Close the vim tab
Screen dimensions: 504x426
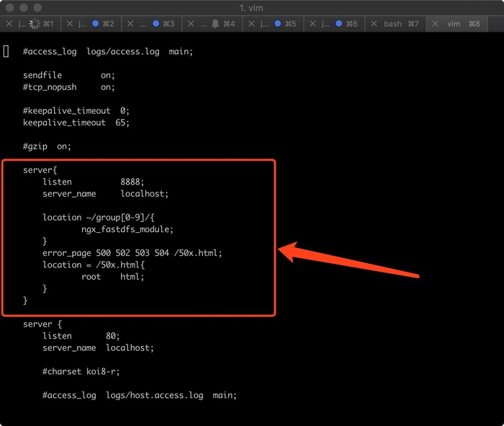435,24
